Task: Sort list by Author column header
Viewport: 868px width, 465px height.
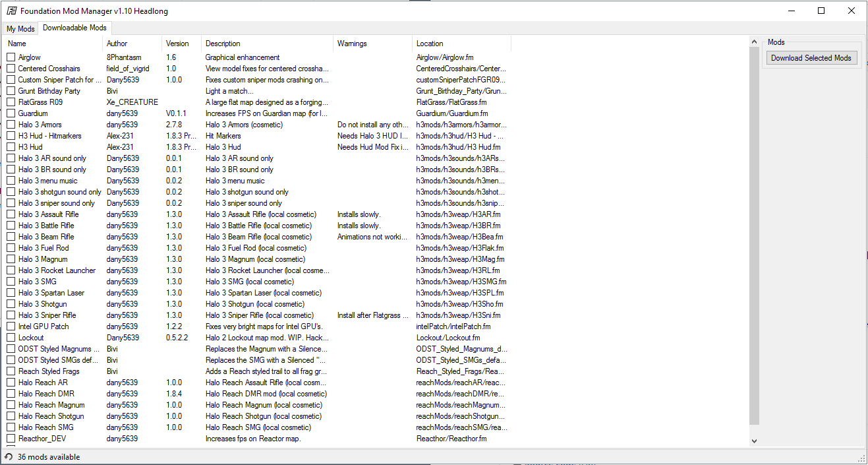Action: tap(132, 44)
